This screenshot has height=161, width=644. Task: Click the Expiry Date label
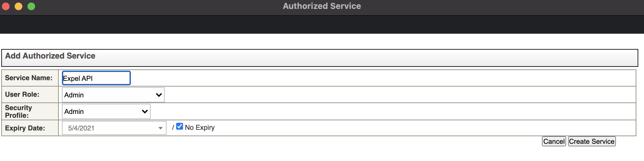(x=25, y=128)
